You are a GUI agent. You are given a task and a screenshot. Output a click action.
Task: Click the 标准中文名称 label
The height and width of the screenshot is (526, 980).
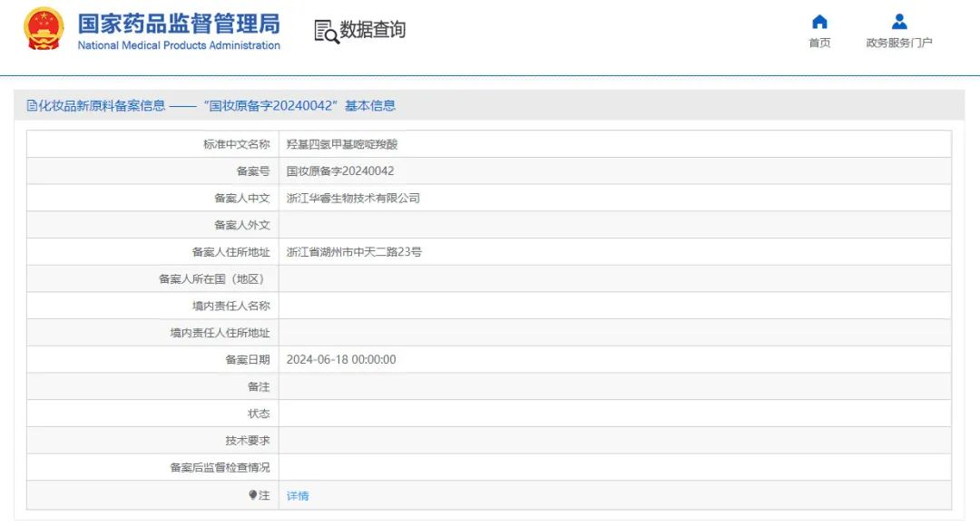pos(236,144)
